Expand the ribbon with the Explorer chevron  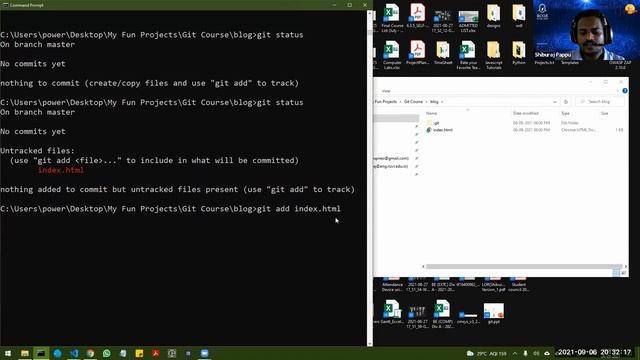point(617,91)
